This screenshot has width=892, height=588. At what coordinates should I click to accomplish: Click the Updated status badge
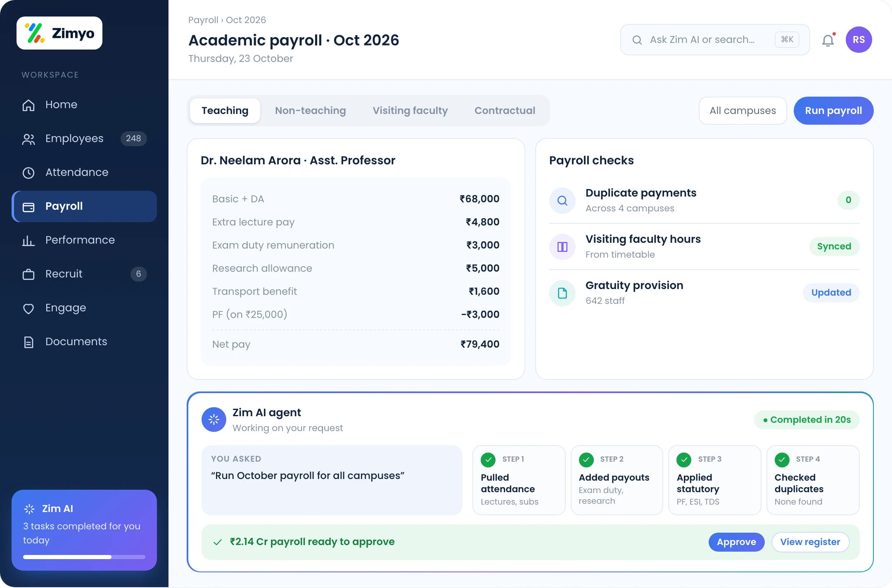[x=831, y=293]
